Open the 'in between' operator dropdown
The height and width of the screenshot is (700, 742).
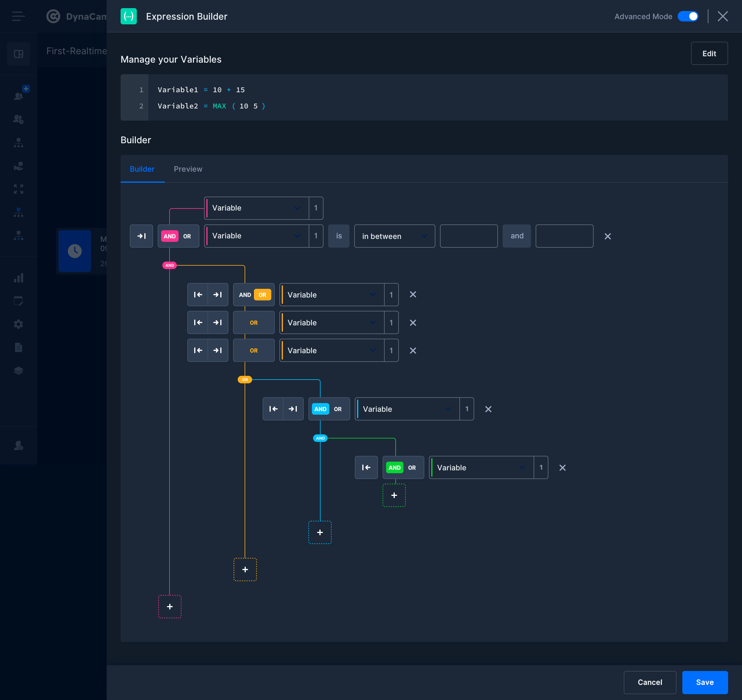394,236
